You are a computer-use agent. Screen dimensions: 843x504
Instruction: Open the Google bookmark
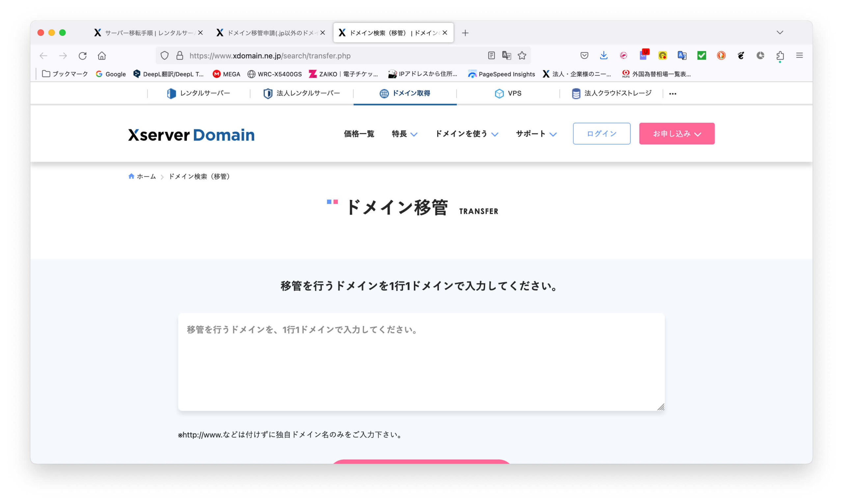(111, 74)
